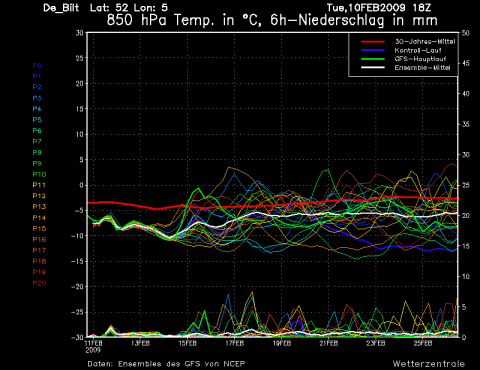Click the P10 green member label
This screenshot has height=370, width=480.
coord(39,174)
